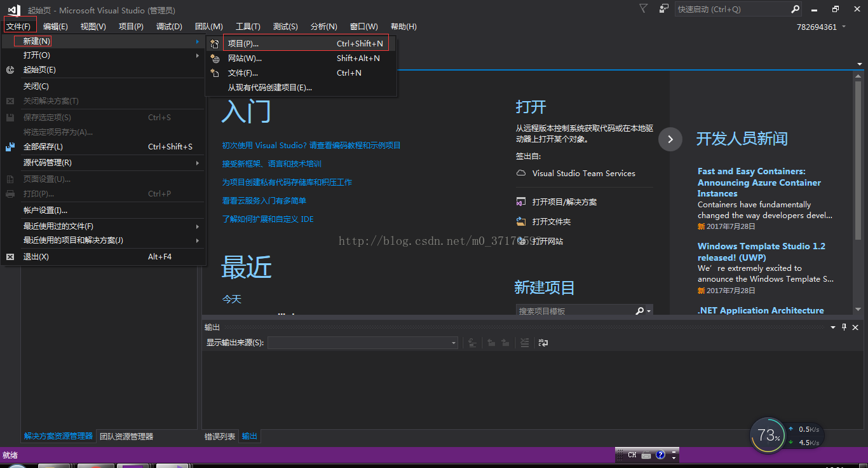The image size is (868, 468).
Task: Click the 打开网站 link
Action: [x=548, y=242]
